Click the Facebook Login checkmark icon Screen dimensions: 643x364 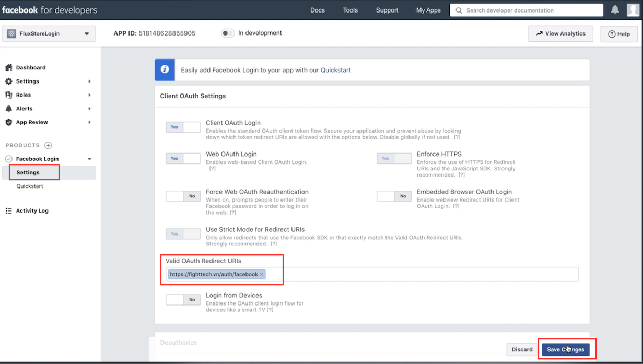tap(8, 159)
